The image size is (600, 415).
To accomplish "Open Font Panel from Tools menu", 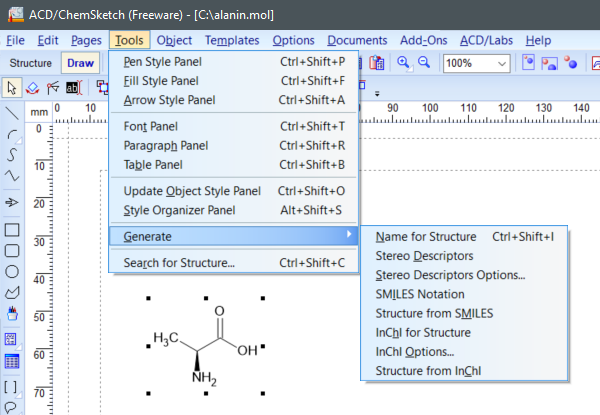I will [234, 126].
